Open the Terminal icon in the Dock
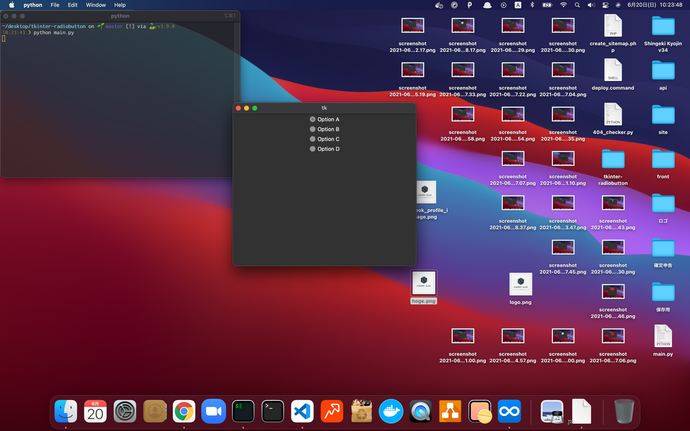690x431 pixels. tap(272, 411)
